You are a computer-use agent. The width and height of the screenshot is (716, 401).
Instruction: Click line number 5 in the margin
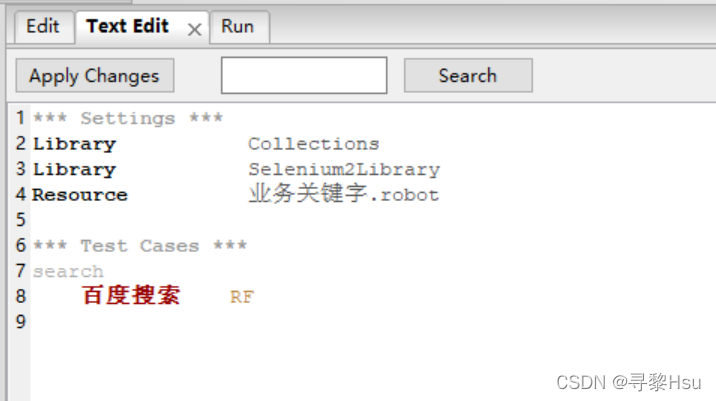[21, 220]
